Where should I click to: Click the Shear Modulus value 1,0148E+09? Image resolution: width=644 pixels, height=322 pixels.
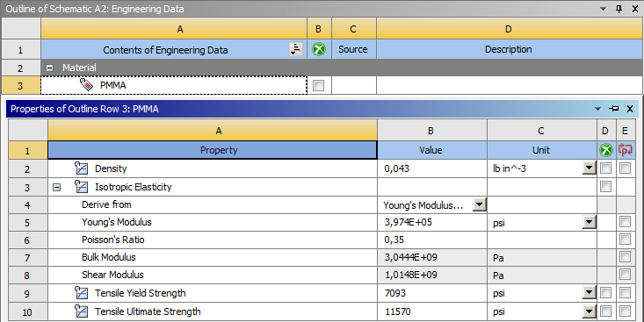click(x=432, y=275)
